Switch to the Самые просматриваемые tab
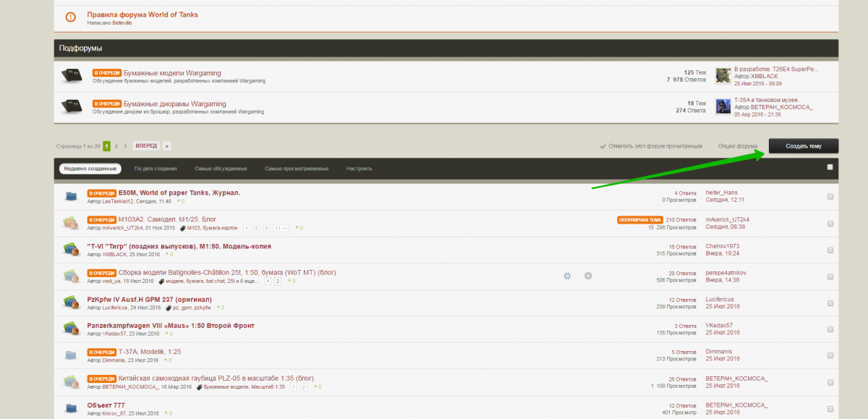Image resolution: width=868 pixels, height=419 pixels. pos(297,169)
